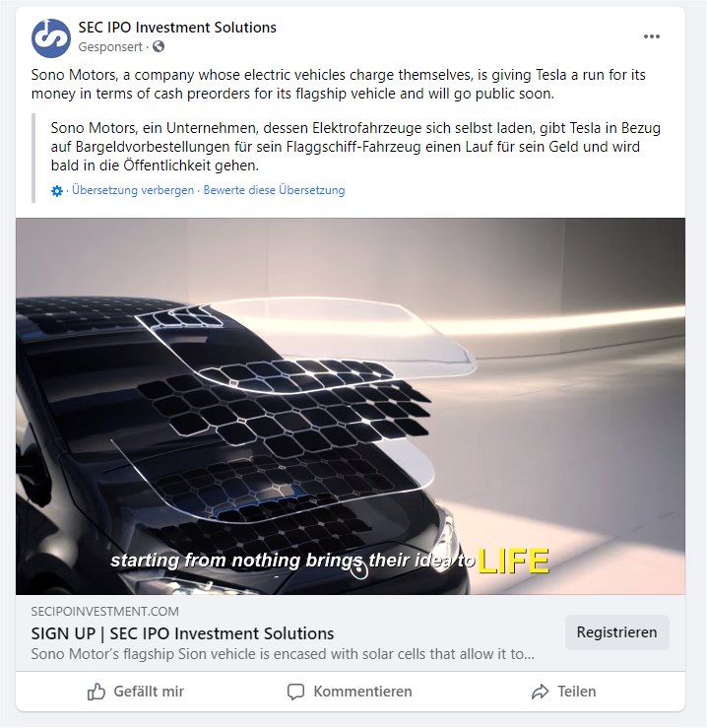
Task: Click the share arrow icon
Action: pos(540,692)
